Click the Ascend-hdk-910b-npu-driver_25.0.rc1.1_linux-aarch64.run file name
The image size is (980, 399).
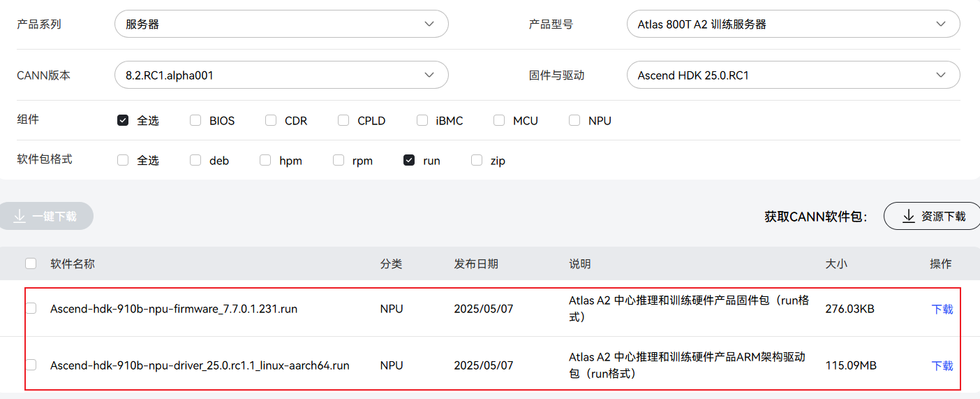(200, 365)
